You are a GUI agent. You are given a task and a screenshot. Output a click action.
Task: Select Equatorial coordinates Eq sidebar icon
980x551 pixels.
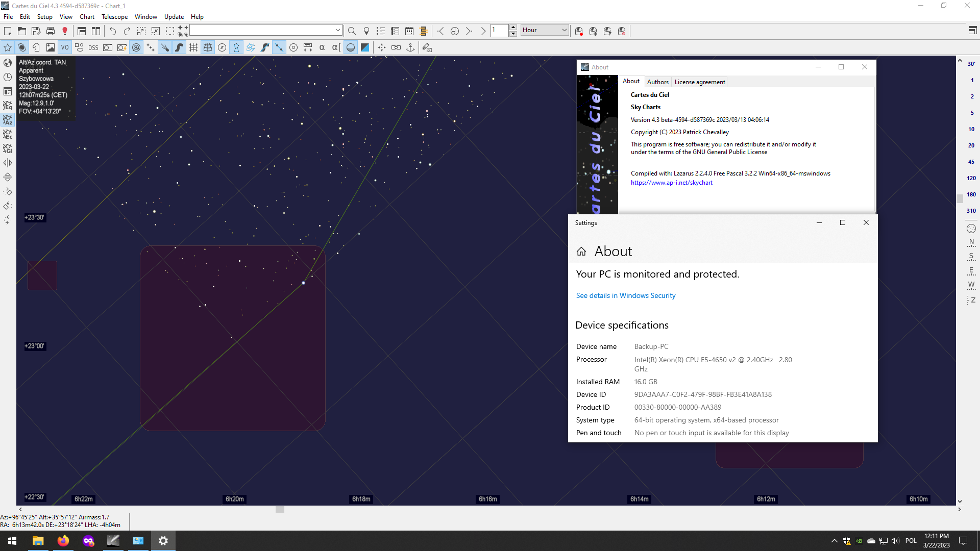[8, 106]
